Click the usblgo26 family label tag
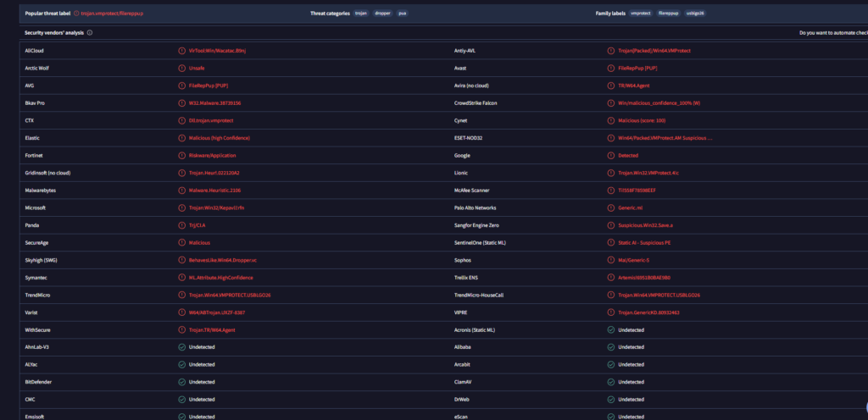Image resolution: width=868 pixels, height=420 pixels. tap(695, 14)
